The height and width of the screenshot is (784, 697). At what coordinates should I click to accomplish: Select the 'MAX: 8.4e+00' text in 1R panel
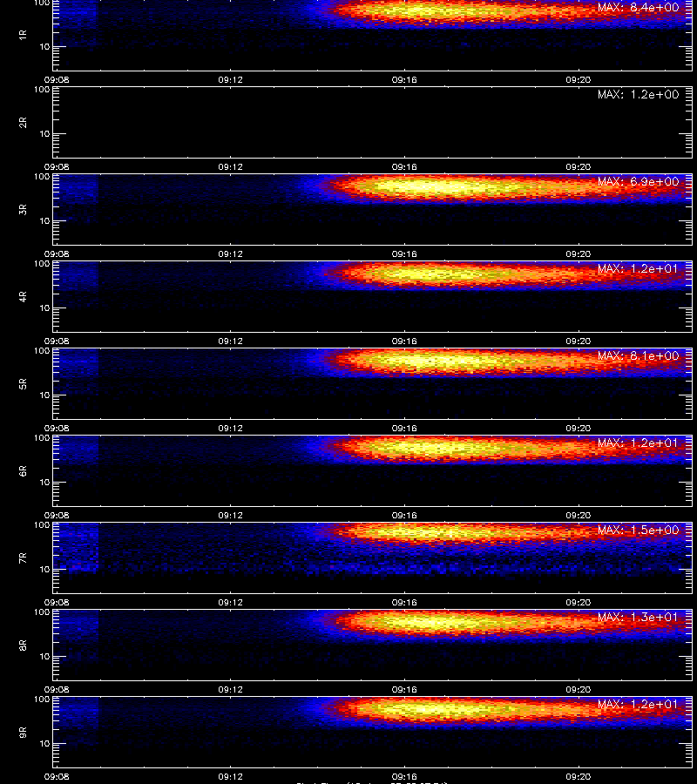638,8
